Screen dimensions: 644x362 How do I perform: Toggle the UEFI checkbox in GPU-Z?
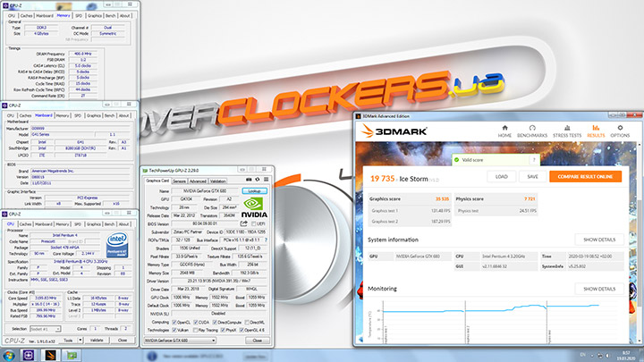pyautogui.click(x=253, y=223)
